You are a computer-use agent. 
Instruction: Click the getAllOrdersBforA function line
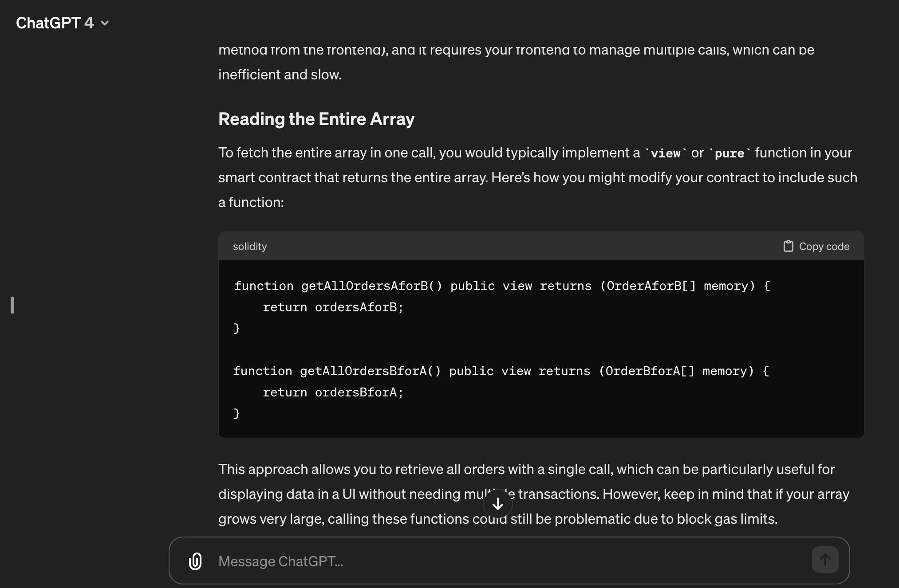[x=501, y=371]
